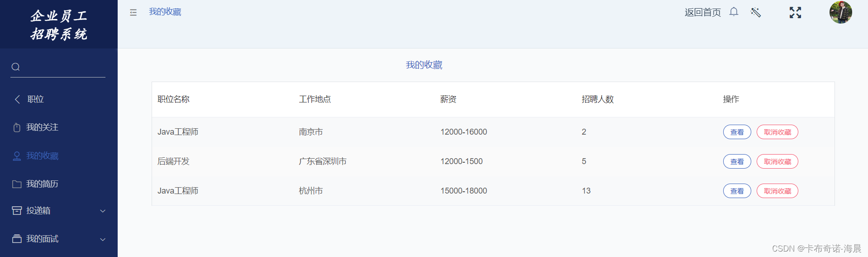The image size is (868, 257).
Task: Expand the 我的面试 submenu chevron
Action: point(103,239)
